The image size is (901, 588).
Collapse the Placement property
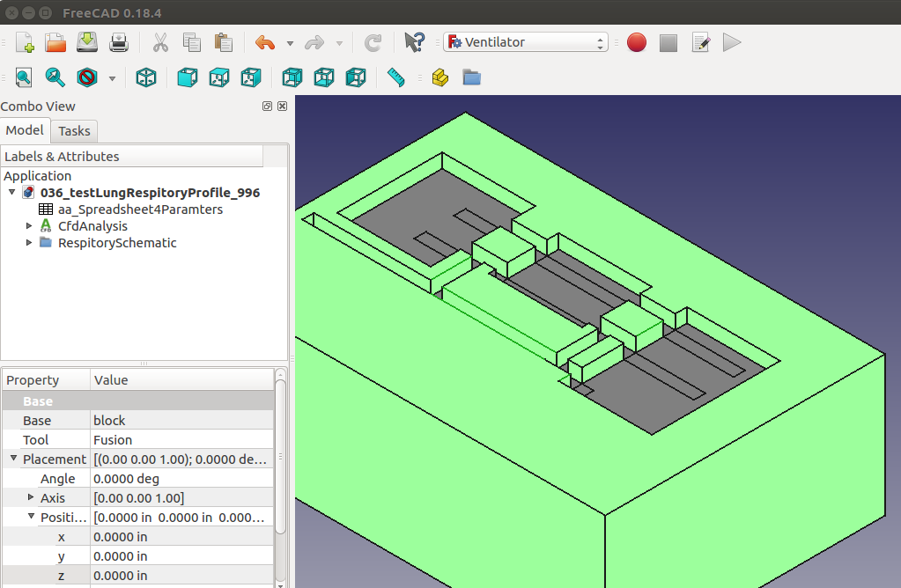13,459
